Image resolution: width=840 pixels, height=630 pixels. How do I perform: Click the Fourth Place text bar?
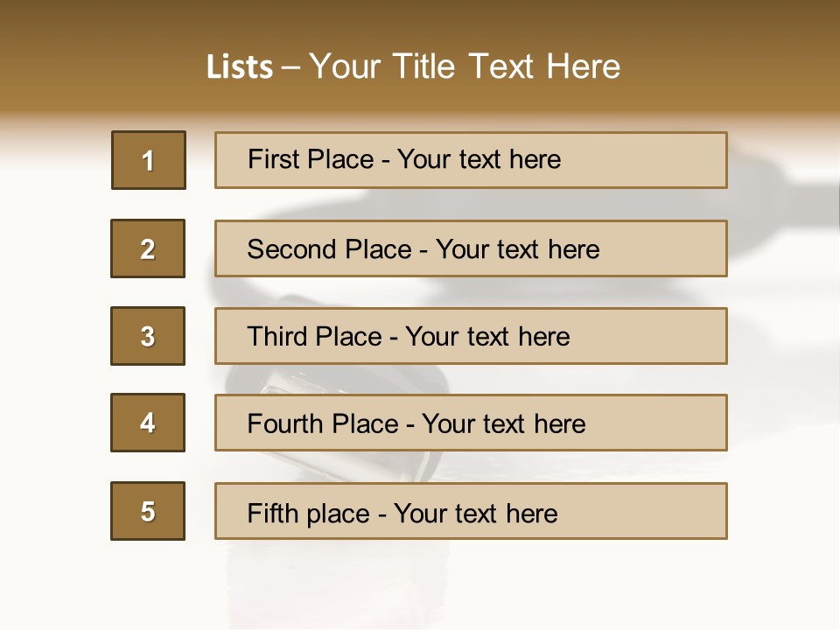point(471,423)
